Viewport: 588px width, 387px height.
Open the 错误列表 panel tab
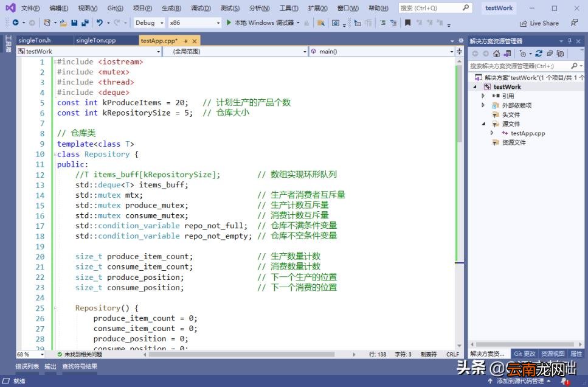pos(27,366)
